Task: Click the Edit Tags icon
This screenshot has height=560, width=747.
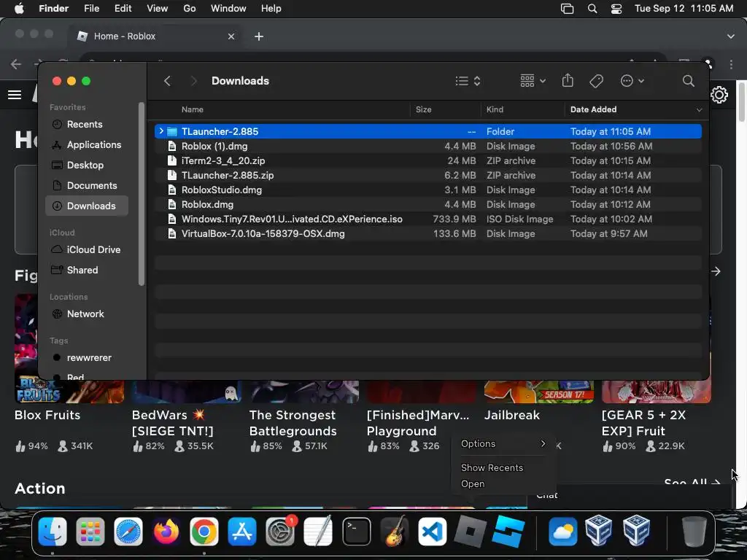Action: click(x=596, y=81)
